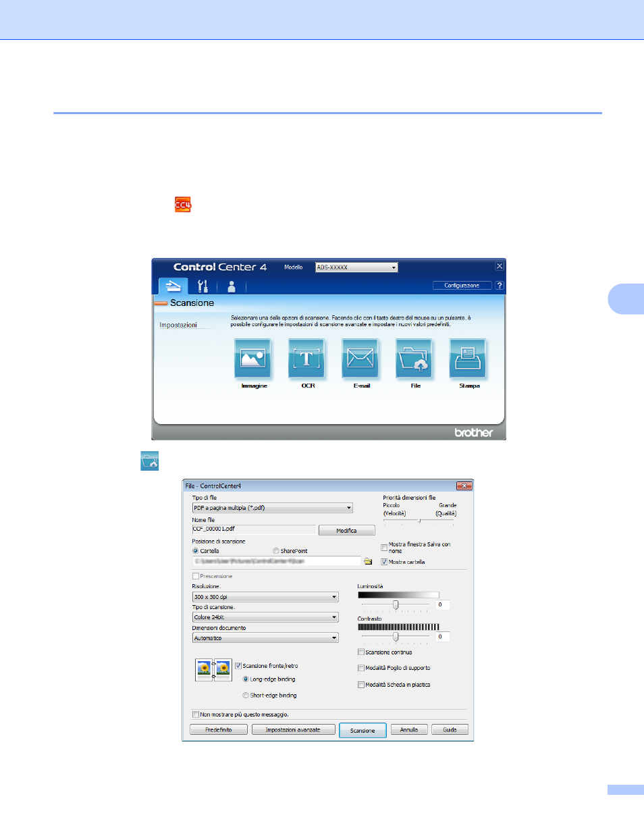Open the tools settings tab icon
The image size is (644, 834).
[203, 286]
